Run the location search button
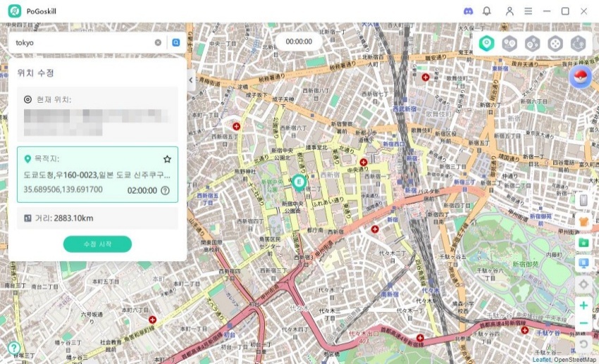 [176, 42]
